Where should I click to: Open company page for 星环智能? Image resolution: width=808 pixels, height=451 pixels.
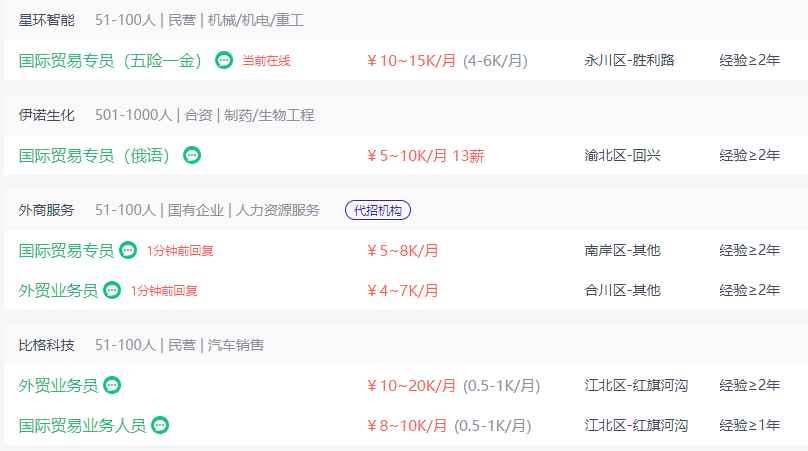click(46, 20)
